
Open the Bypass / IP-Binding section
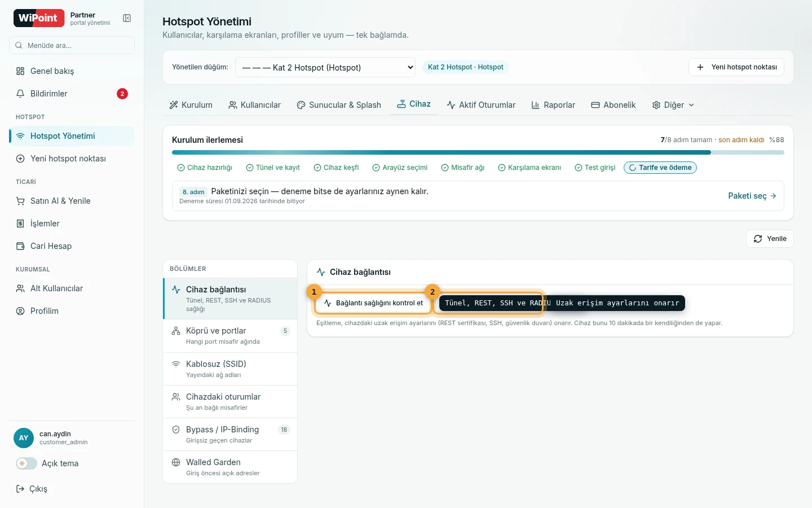coord(230,435)
